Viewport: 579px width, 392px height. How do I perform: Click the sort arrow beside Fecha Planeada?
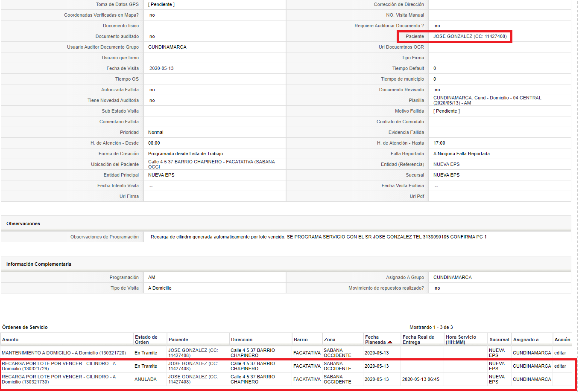[x=390, y=342]
